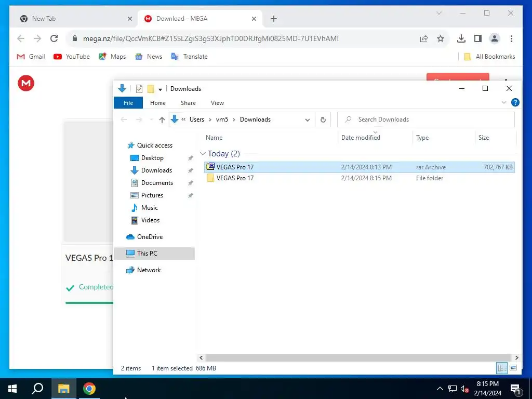Click Chrome icon in the taskbar

(x=89, y=389)
